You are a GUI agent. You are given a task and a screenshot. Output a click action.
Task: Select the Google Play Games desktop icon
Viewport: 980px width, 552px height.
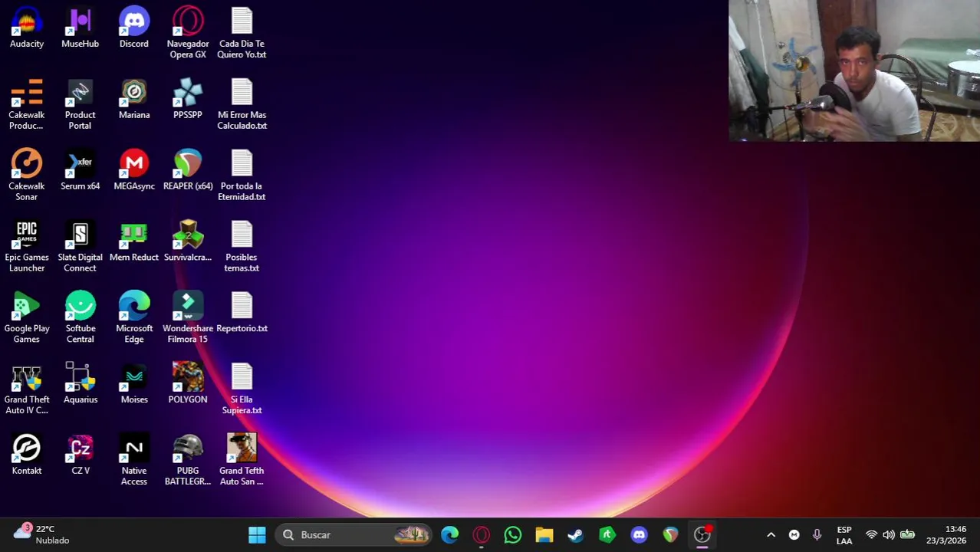pyautogui.click(x=27, y=318)
